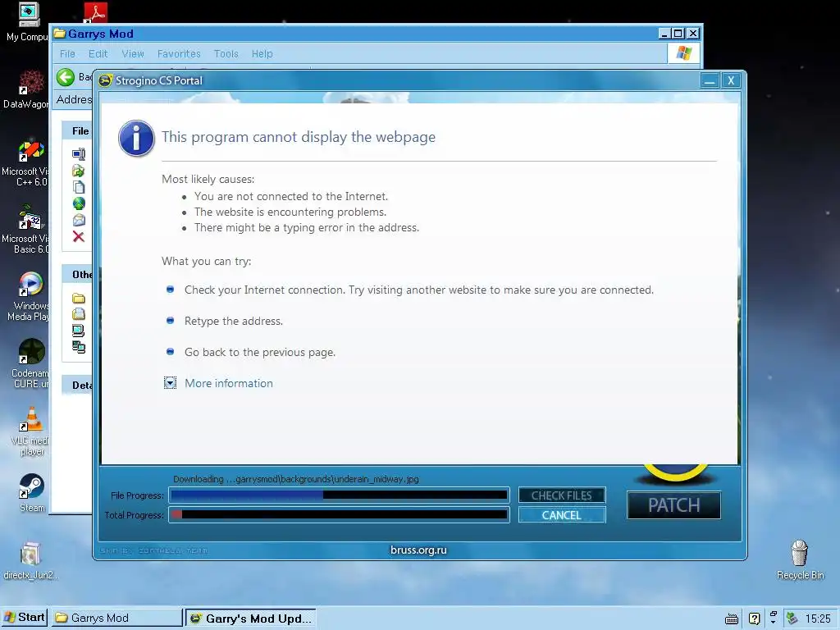The width and height of the screenshot is (840, 630).
Task: Click 'This program cannot display the webpage' heading
Action: pyautogui.click(x=299, y=137)
